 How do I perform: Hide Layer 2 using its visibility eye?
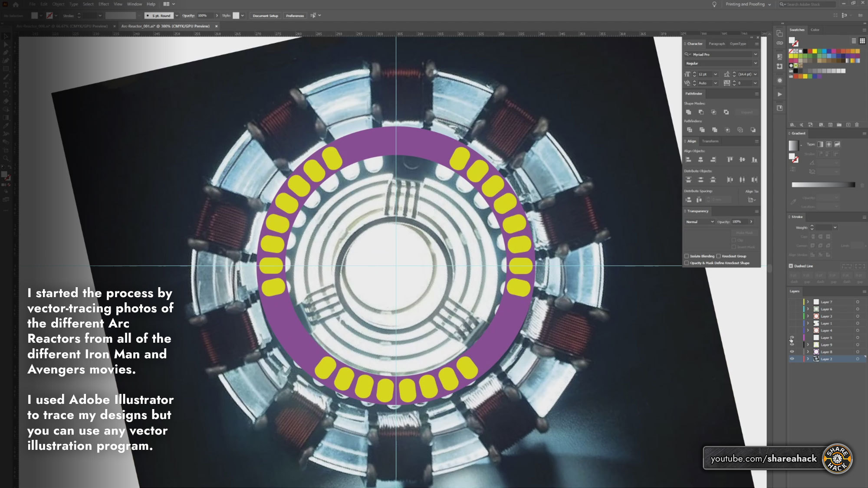792,359
